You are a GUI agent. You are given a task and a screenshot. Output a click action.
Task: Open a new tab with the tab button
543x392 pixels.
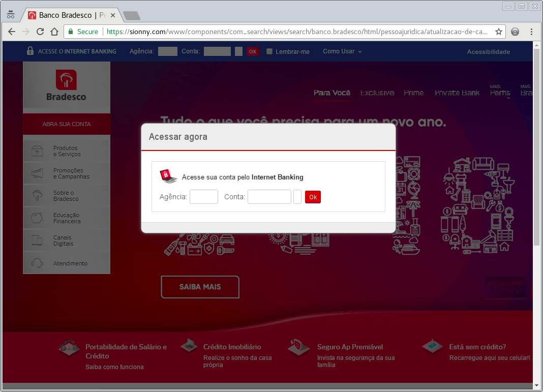coord(132,16)
